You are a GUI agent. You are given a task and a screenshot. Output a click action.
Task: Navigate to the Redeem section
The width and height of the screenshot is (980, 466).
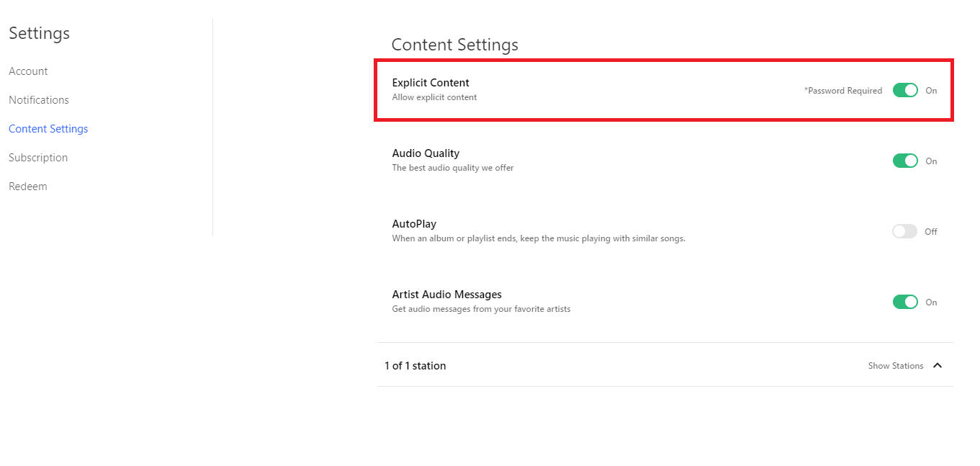point(28,187)
